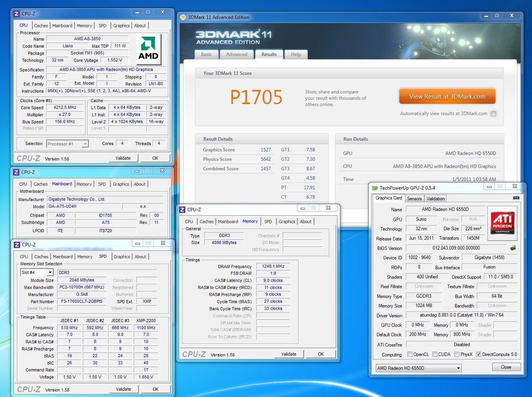Switch to the Sensors tab in GPU-Z
Image resolution: width=532 pixels, height=397 pixels.
click(414, 199)
